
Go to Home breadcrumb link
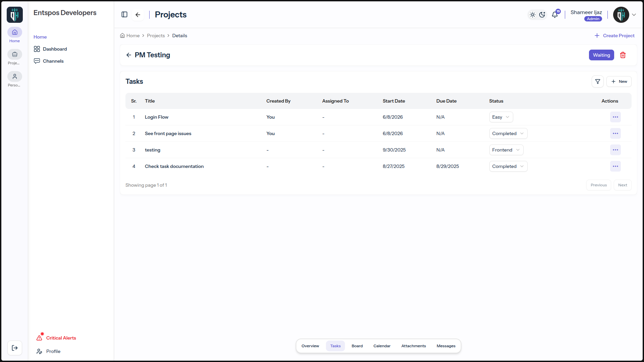coord(133,36)
